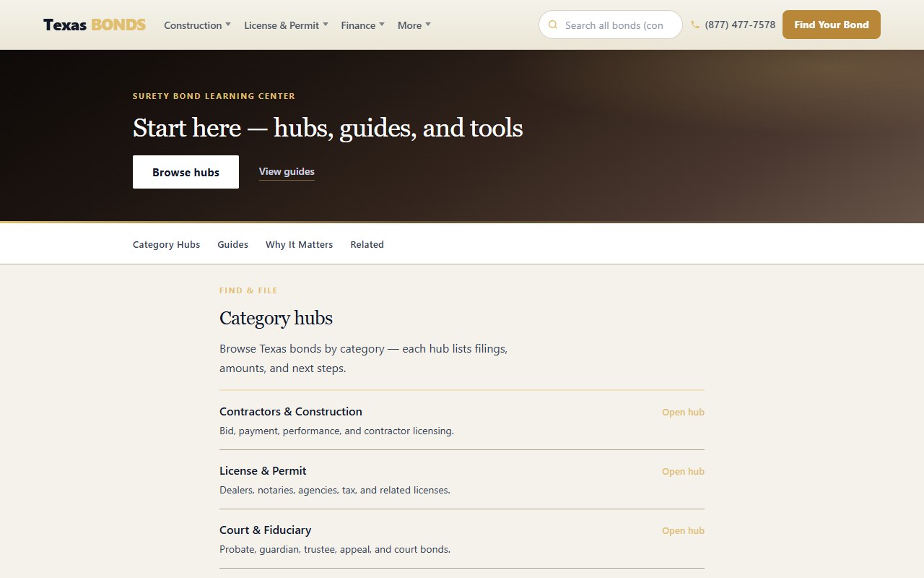Screen dimensions: 924x578
Task: Click the Texas BONDS logo
Action: click(95, 25)
